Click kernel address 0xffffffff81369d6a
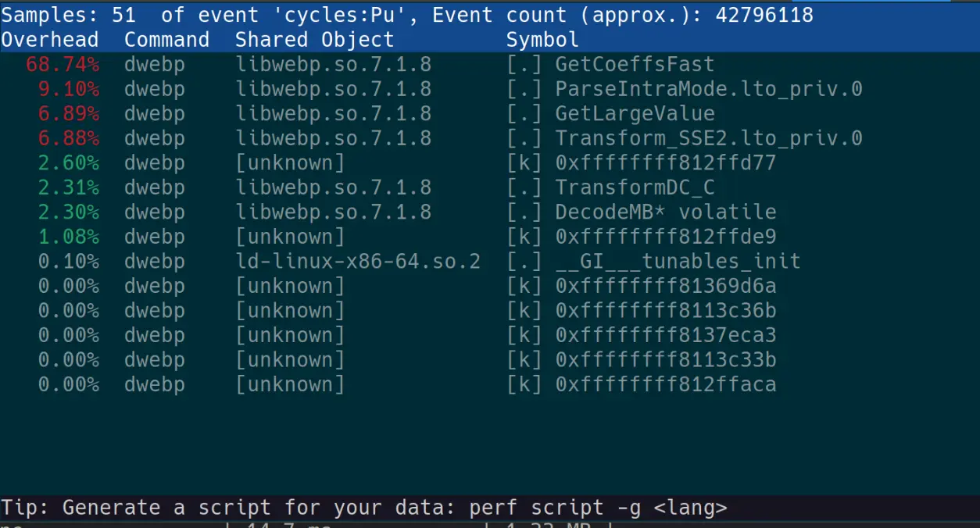The height and width of the screenshot is (528, 980). coord(665,287)
